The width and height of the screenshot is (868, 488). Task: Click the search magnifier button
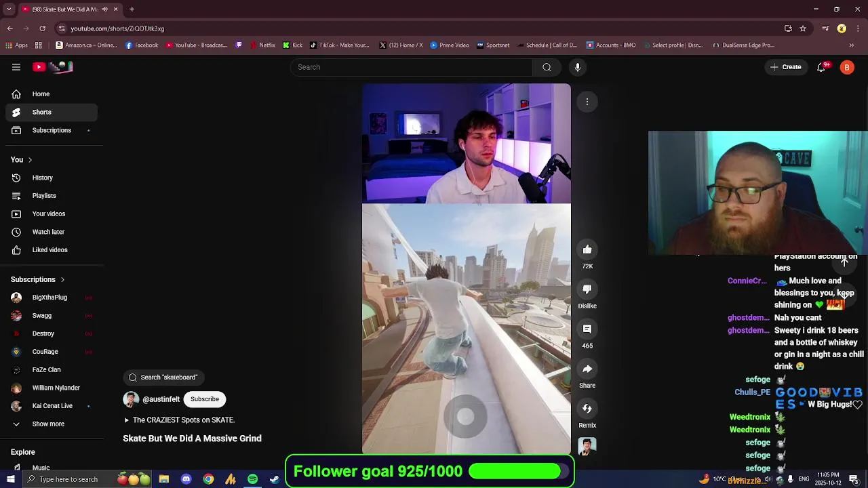click(547, 67)
